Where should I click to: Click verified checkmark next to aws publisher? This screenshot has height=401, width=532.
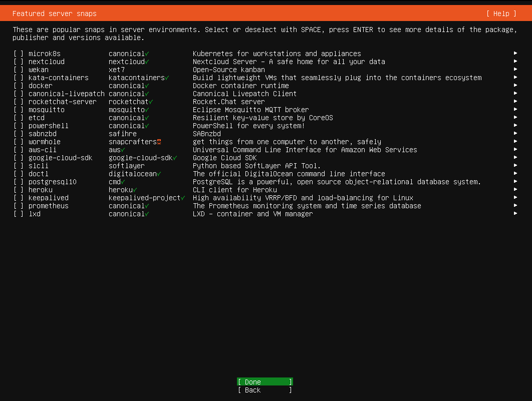click(x=123, y=150)
